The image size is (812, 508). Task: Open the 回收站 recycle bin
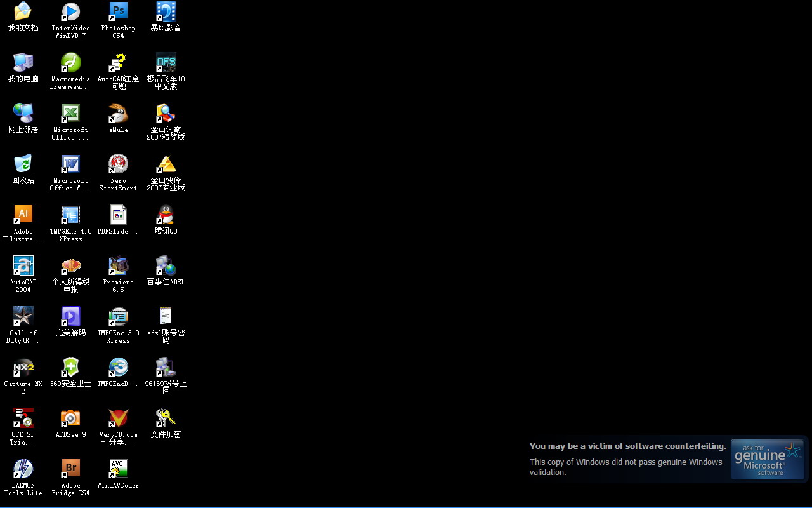click(23, 164)
